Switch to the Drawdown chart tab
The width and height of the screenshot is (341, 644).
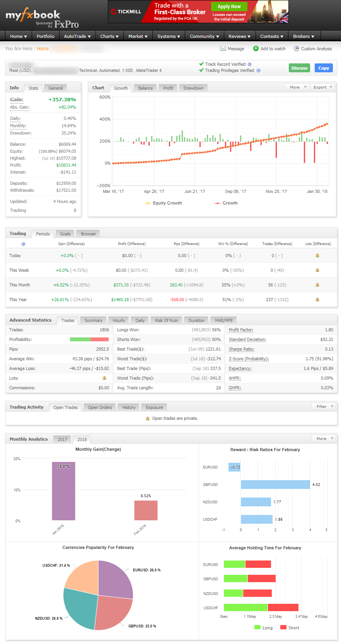point(193,88)
